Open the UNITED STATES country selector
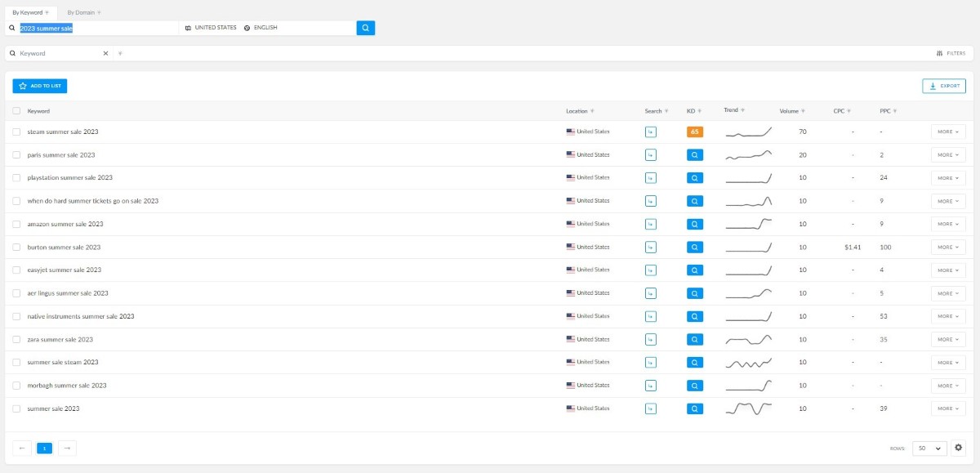 (x=211, y=28)
